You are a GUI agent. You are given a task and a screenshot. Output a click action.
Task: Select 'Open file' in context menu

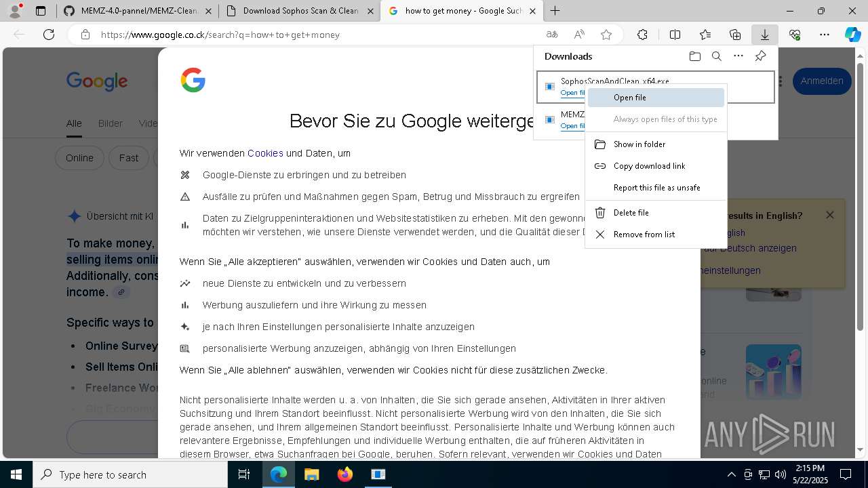coord(656,98)
